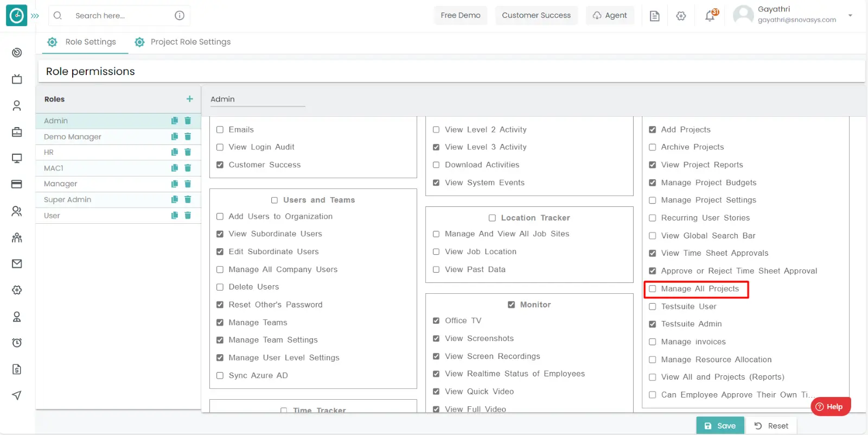The width and height of the screenshot is (868, 435).
Task: Select the Role Settings tab
Action: coord(83,42)
